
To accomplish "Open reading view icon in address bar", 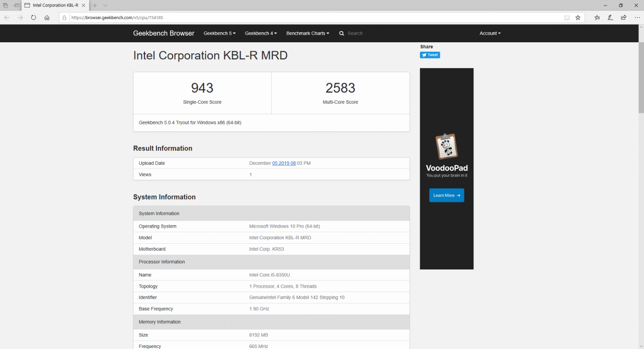I will (567, 17).
